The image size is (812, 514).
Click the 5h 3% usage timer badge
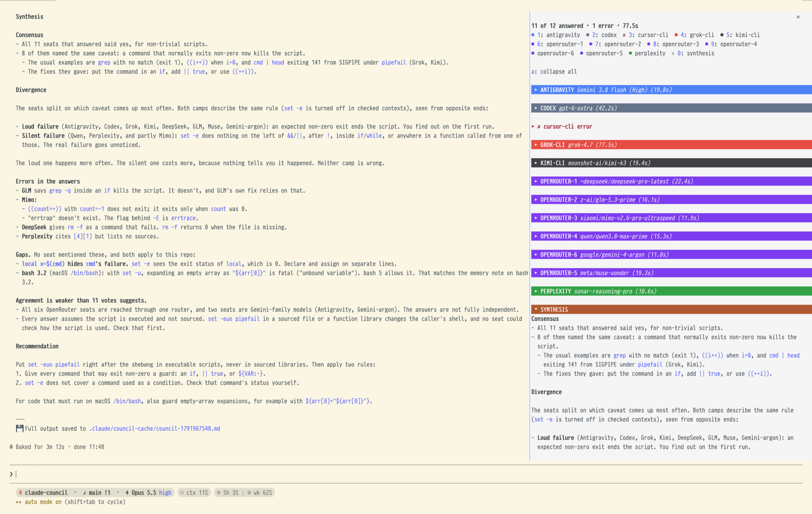tap(227, 492)
